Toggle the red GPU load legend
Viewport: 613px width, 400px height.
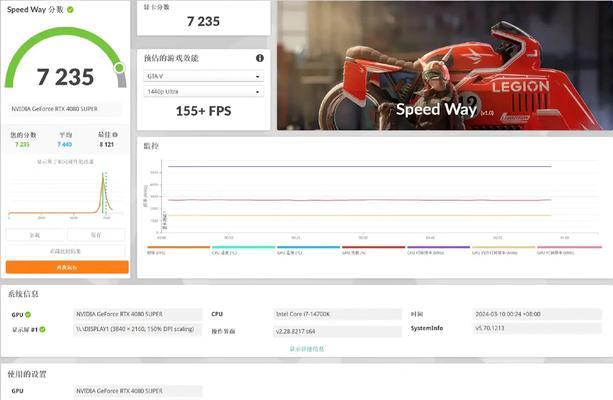[373, 250]
